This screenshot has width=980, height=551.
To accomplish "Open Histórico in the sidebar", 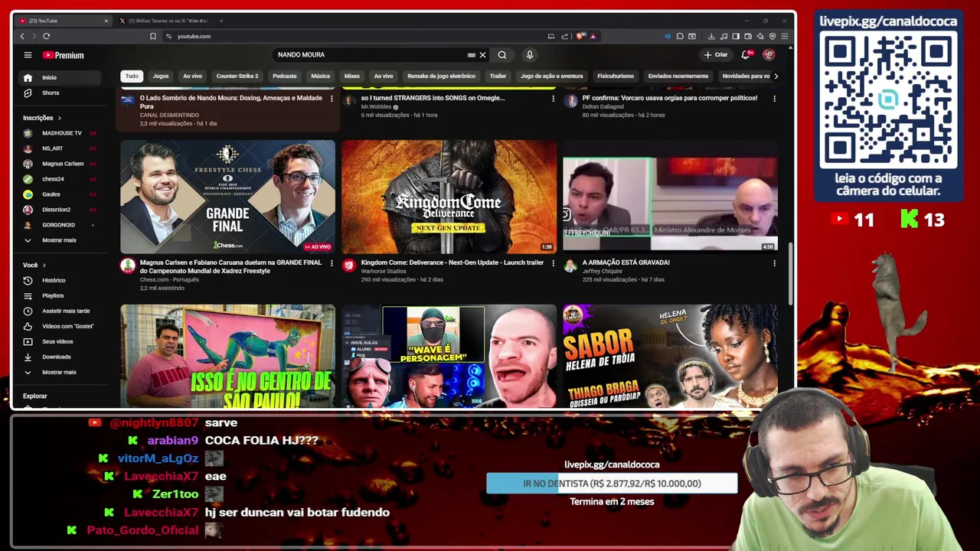I will 61,280.
